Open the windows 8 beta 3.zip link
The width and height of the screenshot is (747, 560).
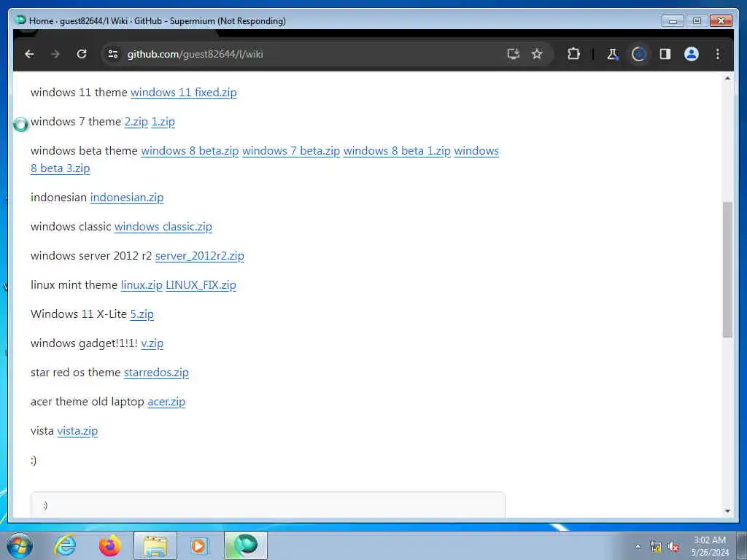[x=60, y=168]
